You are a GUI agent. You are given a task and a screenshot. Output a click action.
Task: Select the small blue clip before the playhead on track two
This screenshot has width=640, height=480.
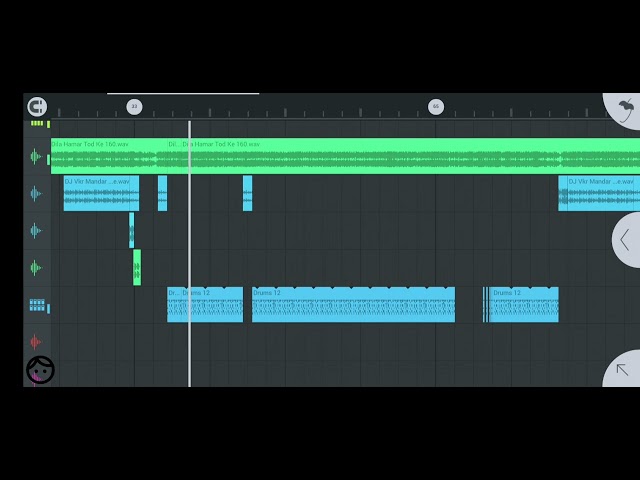[162, 193]
